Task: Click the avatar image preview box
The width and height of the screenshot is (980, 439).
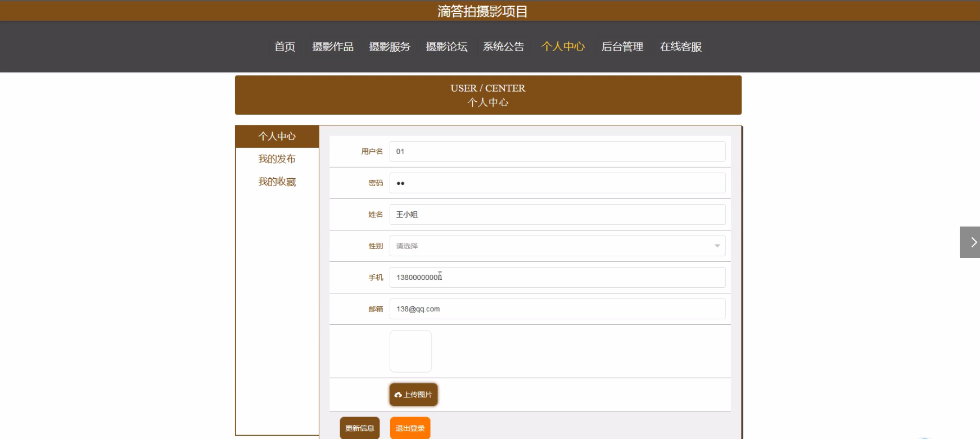Action: (x=410, y=351)
